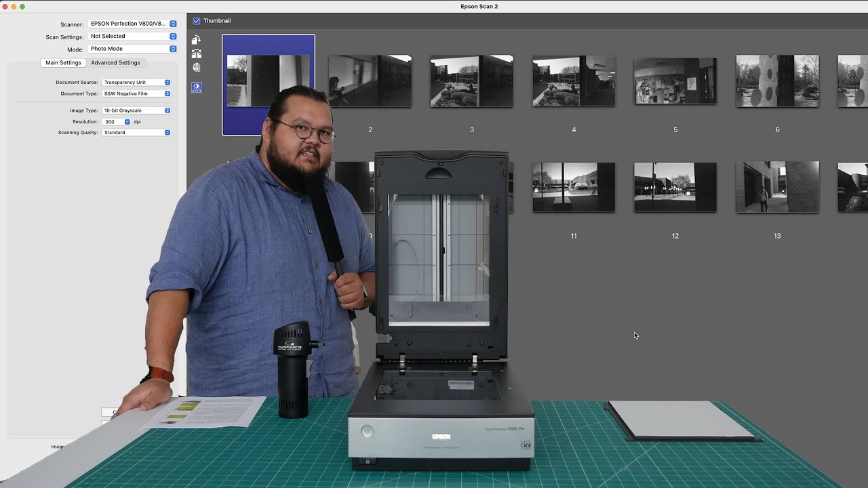The image size is (868, 488).
Task: Open the Scanner dropdown
Action: pos(133,24)
